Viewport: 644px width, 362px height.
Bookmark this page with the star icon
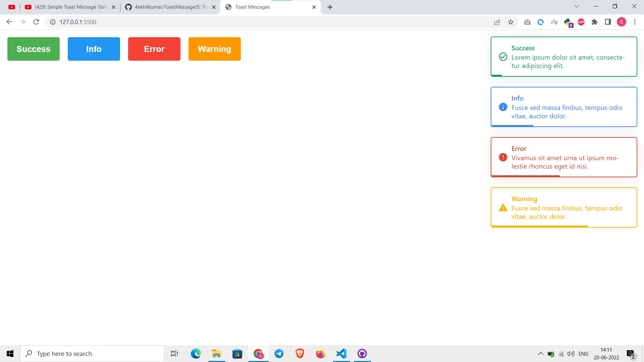pyautogui.click(x=511, y=22)
